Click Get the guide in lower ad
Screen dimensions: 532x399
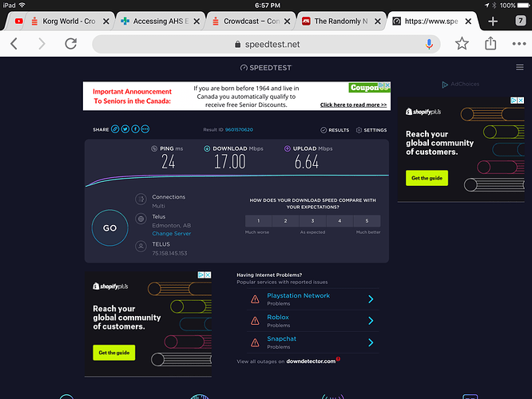pos(114,353)
